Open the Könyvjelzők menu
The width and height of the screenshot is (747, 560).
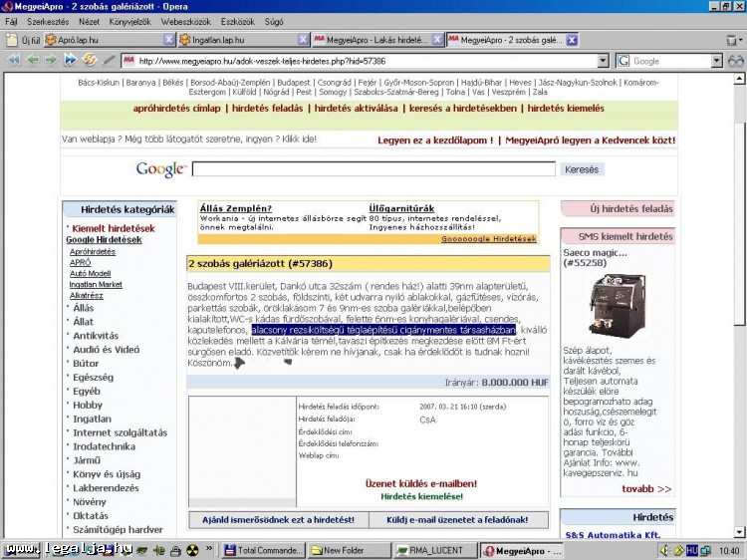point(130,21)
